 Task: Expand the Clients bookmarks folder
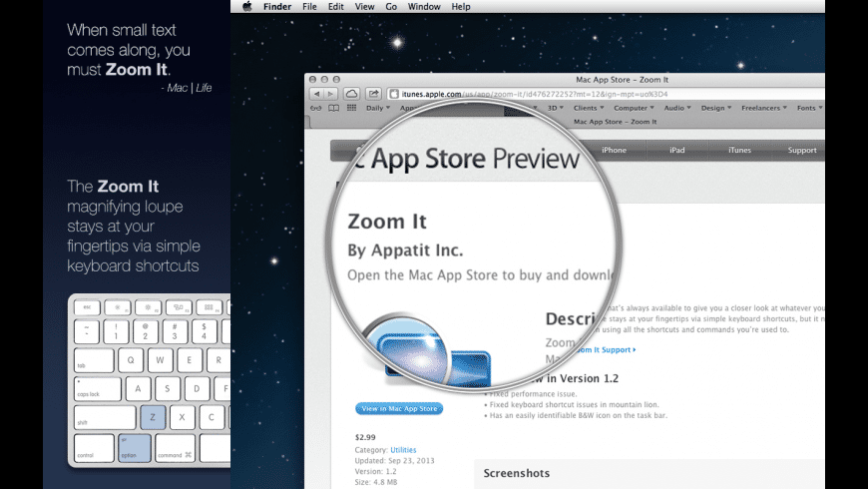(589, 108)
